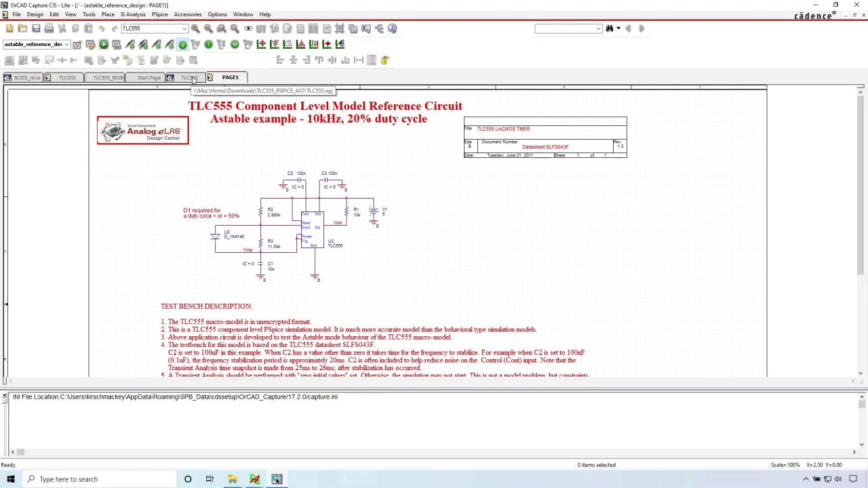
Task: Click the Analog eLAB Design Center logo
Action: click(x=142, y=130)
